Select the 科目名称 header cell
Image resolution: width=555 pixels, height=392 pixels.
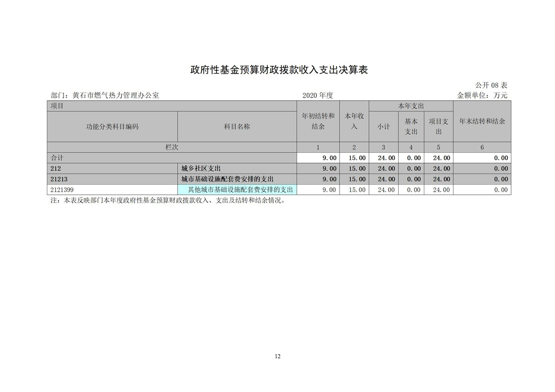pyautogui.click(x=237, y=127)
